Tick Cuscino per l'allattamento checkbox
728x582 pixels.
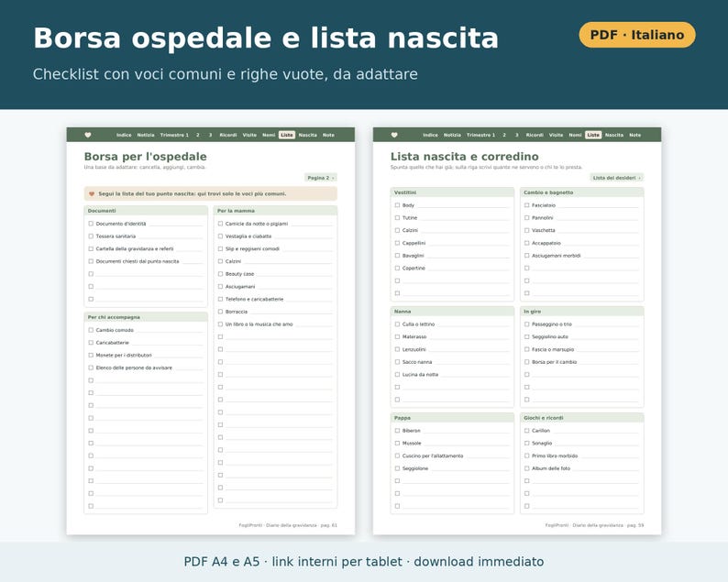pyautogui.click(x=397, y=456)
